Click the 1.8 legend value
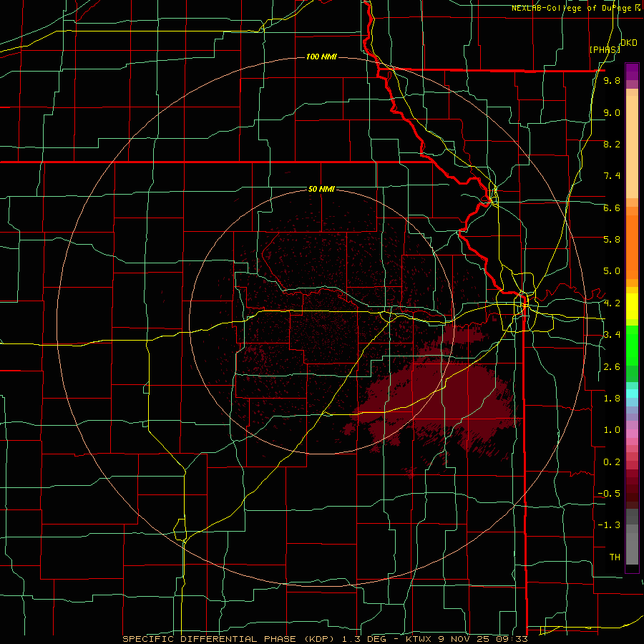 (x=612, y=399)
